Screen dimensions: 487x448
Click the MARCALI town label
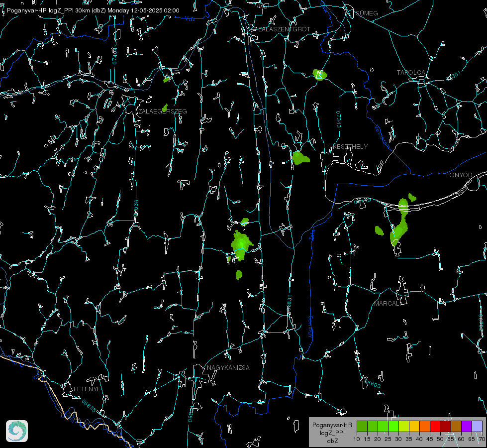388,304
